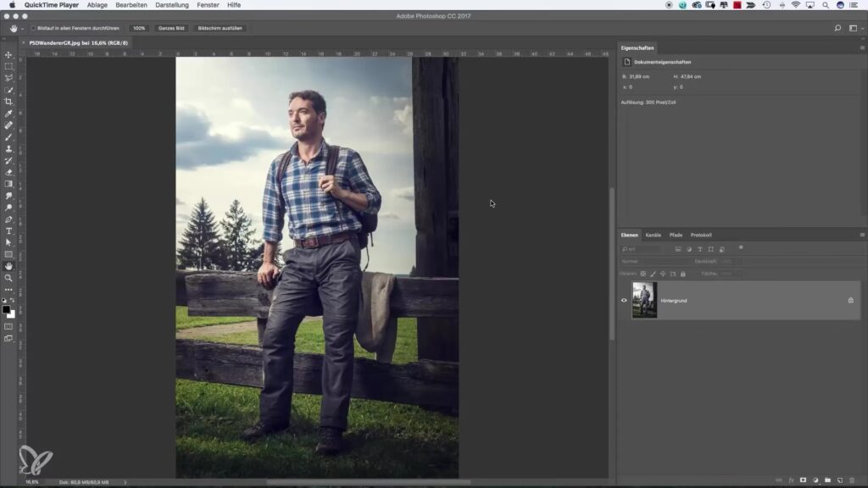Click the lock icon on Hintergrund layer
Viewport: 868px width, 488px height.
(850, 300)
